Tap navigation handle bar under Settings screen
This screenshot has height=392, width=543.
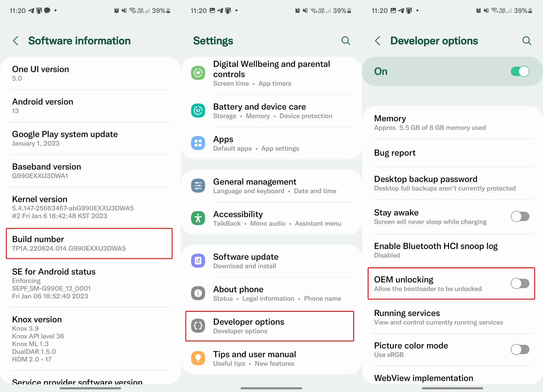click(x=271, y=388)
